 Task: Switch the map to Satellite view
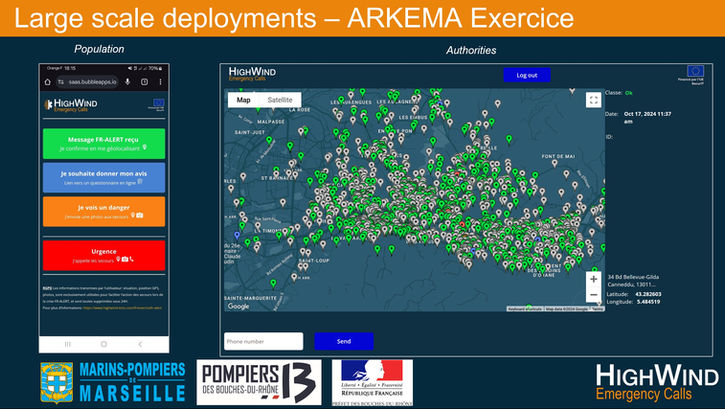pos(280,100)
